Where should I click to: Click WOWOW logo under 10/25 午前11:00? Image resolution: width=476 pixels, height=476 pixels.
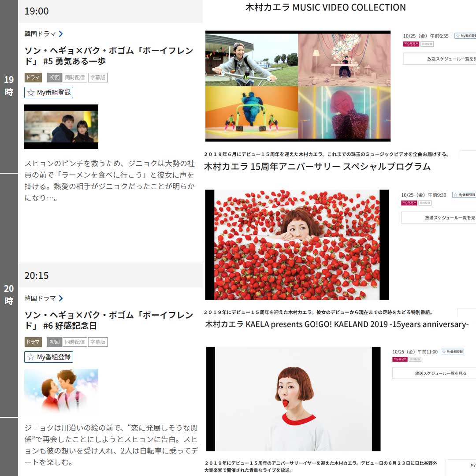tap(400, 359)
